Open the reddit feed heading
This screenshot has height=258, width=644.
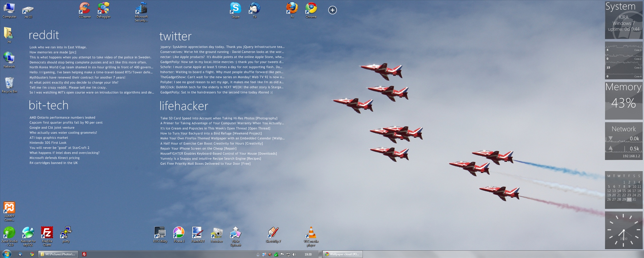tap(44, 35)
